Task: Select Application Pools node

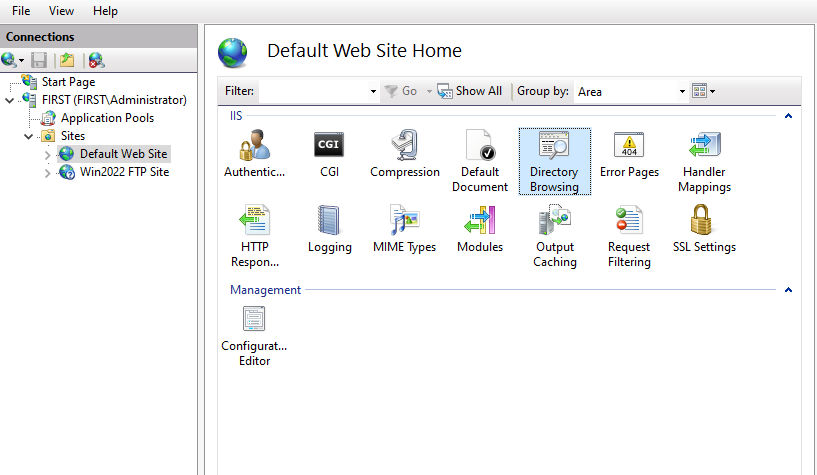Action: pyautogui.click(x=107, y=118)
